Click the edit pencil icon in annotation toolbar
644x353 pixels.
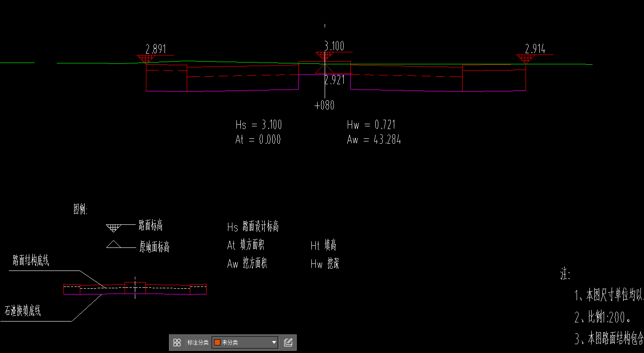pyautogui.click(x=288, y=342)
